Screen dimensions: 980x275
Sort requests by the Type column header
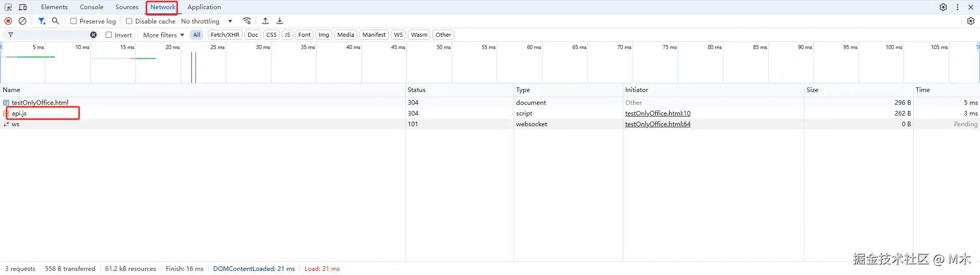click(568, 90)
